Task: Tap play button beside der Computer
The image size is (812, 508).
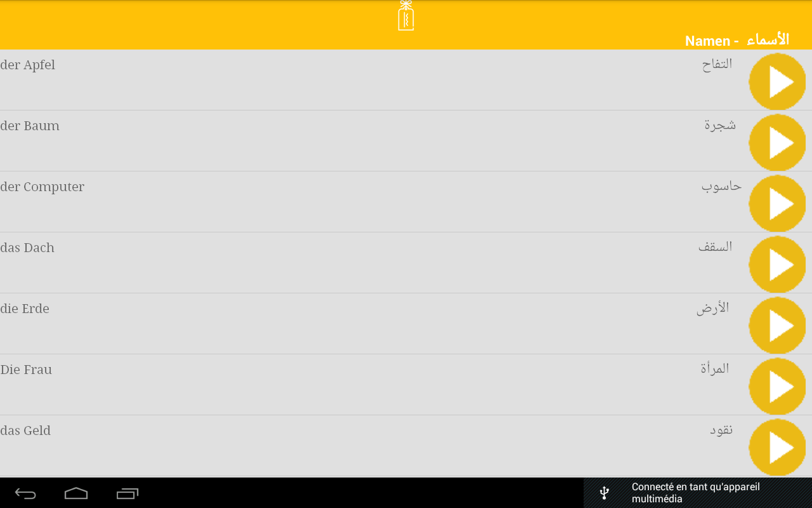Action: [777, 204]
